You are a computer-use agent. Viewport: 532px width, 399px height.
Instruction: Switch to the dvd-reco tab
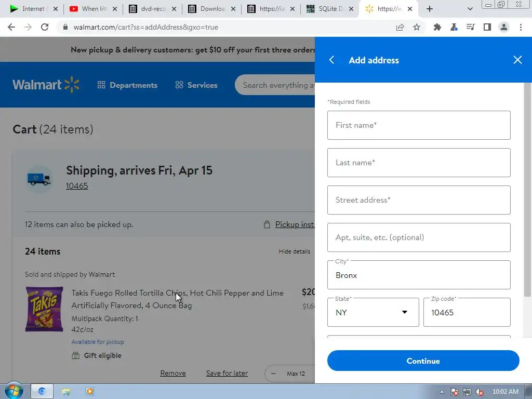(151, 9)
